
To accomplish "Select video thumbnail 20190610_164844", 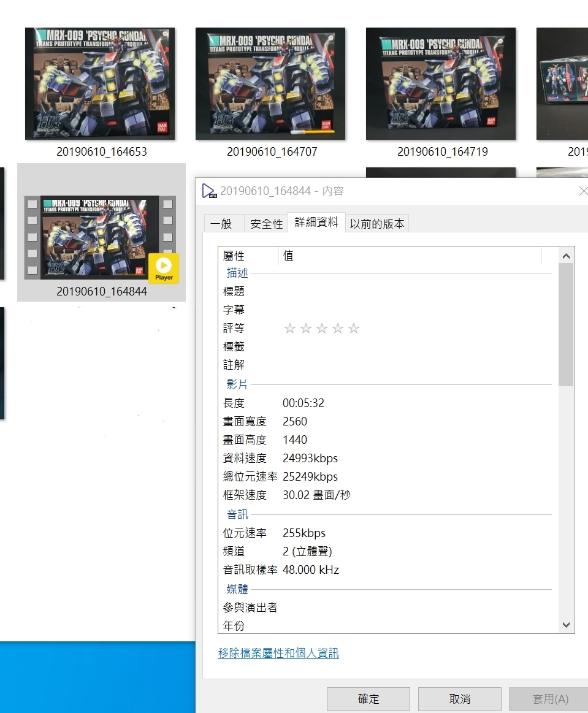I will pos(100,237).
